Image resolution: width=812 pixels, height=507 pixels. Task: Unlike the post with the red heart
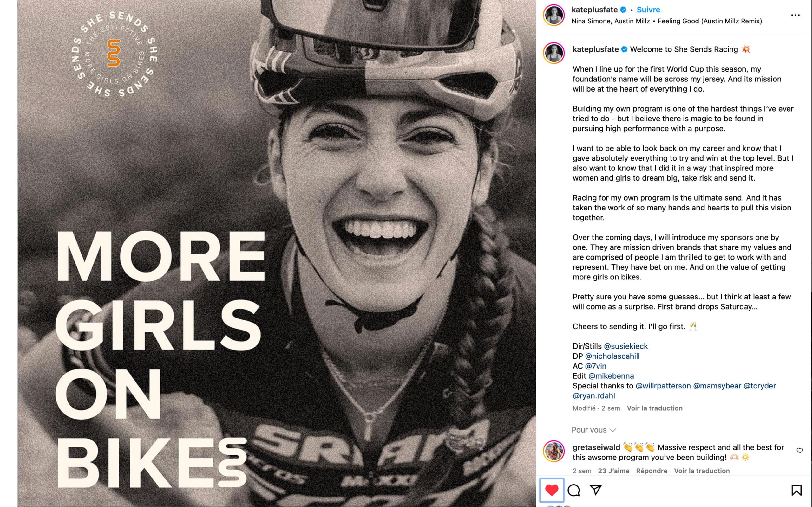[552, 490]
